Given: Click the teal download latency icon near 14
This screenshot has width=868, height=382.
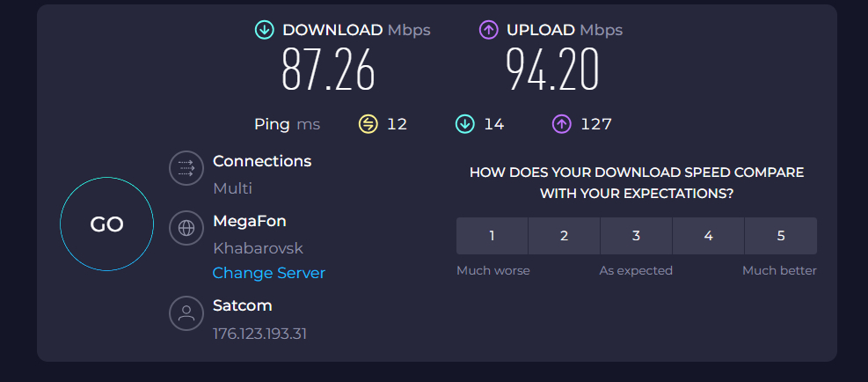Looking at the screenshot, I should (x=465, y=124).
